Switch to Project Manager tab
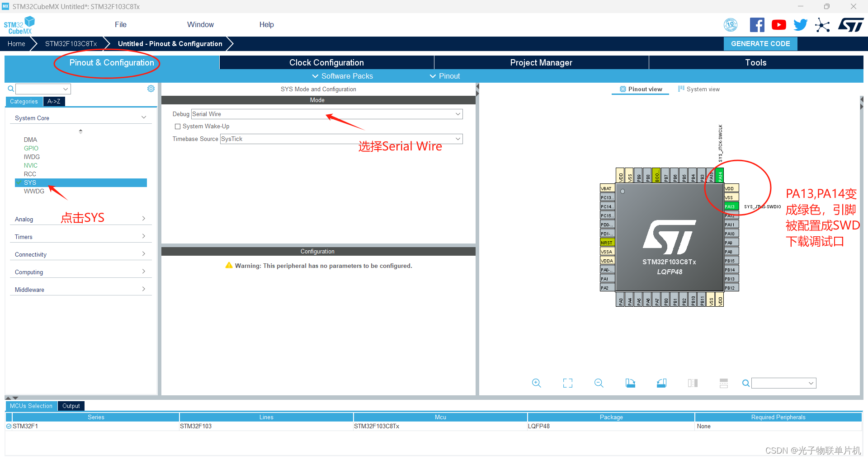Image resolution: width=868 pixels, height=459 pixels. coord(541,62)
